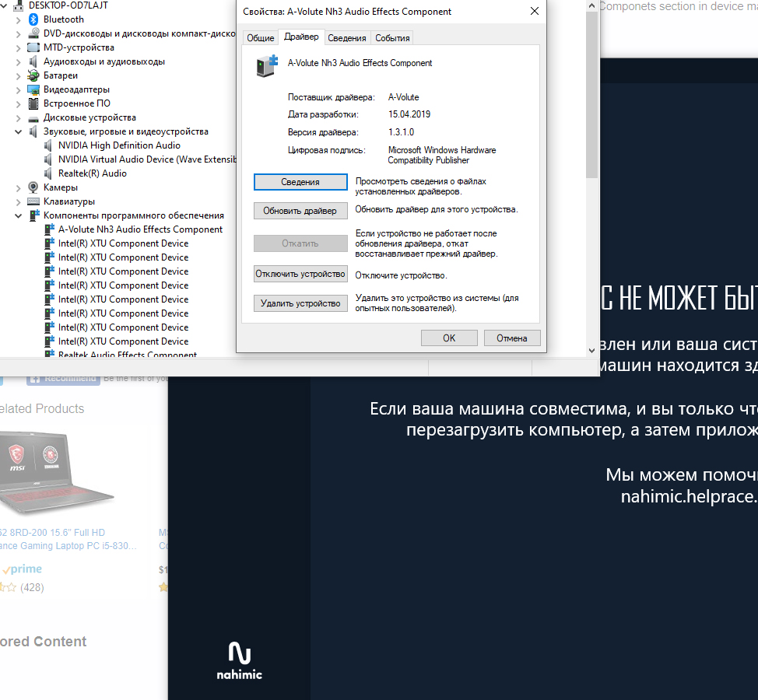
Task: Click driver date 15.04.2019
Action: tap(409, 114)
